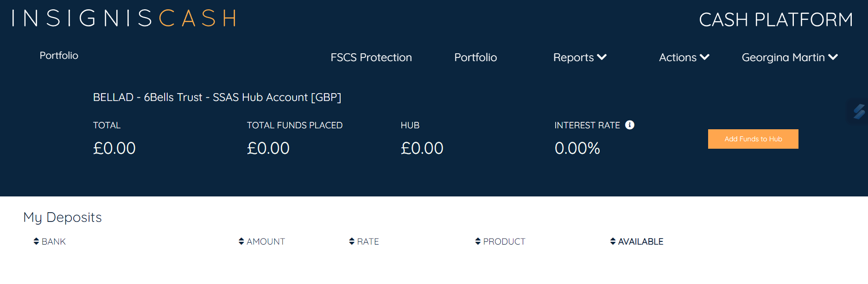The image size is (868, 284).
Task: Sort deposits by Bank arrows icon
Action: coord(36,241)
